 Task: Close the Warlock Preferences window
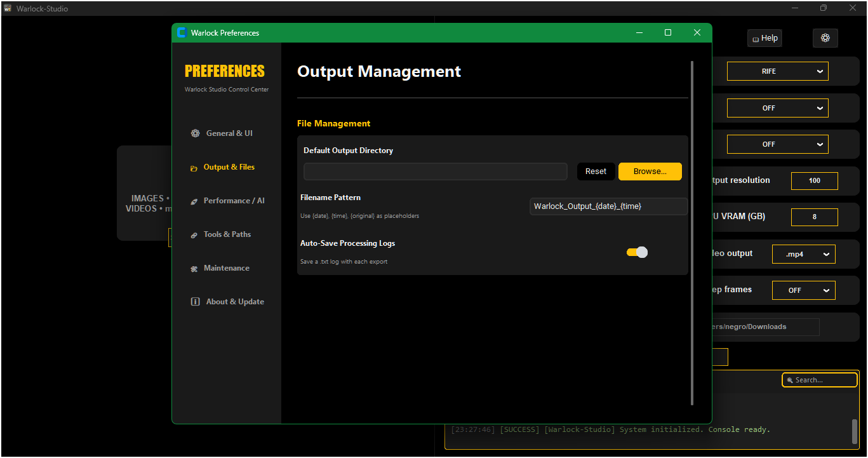click(697, 33)
